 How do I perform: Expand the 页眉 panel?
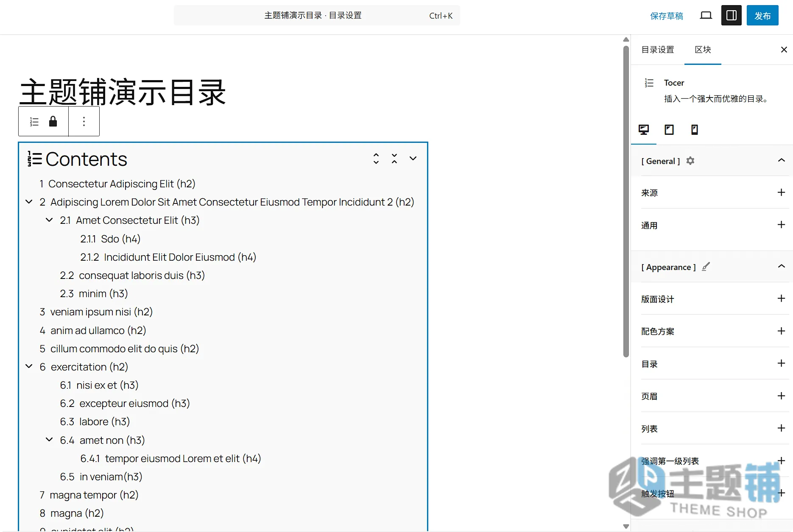781,396
